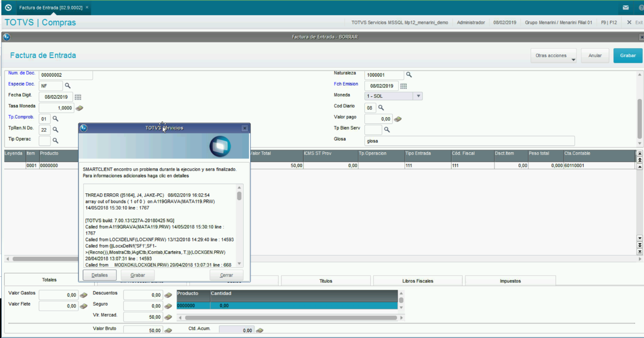The height and width of the screenshot is (338, 644).
Task: Click the F9 | F12 shortcut item
Action: pos(608,22)
